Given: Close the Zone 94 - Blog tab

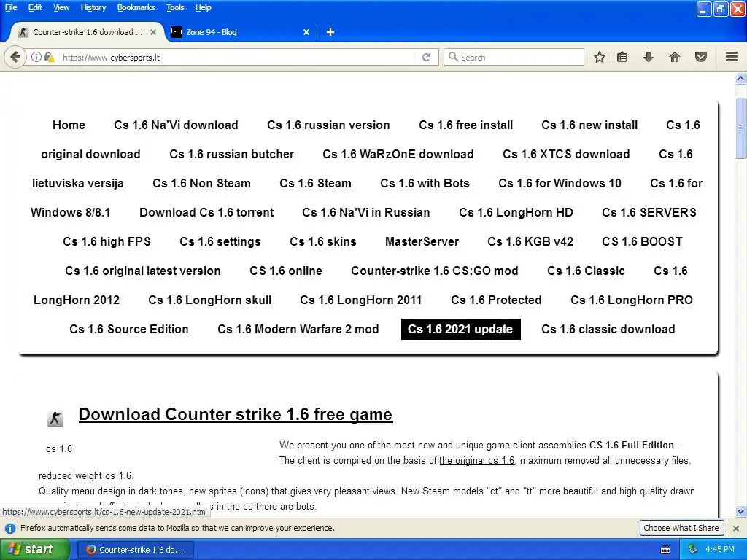Looking at the screenshot, I should (x=306, y=32).
